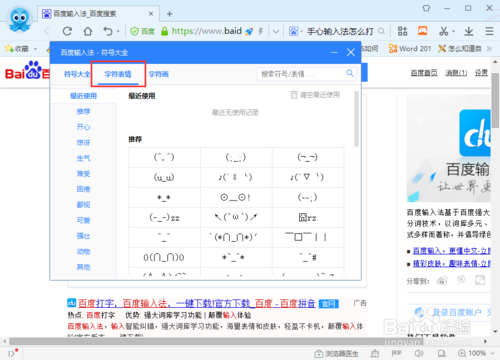Click 清空最近使用 trash button

click(x=315, y=95)
